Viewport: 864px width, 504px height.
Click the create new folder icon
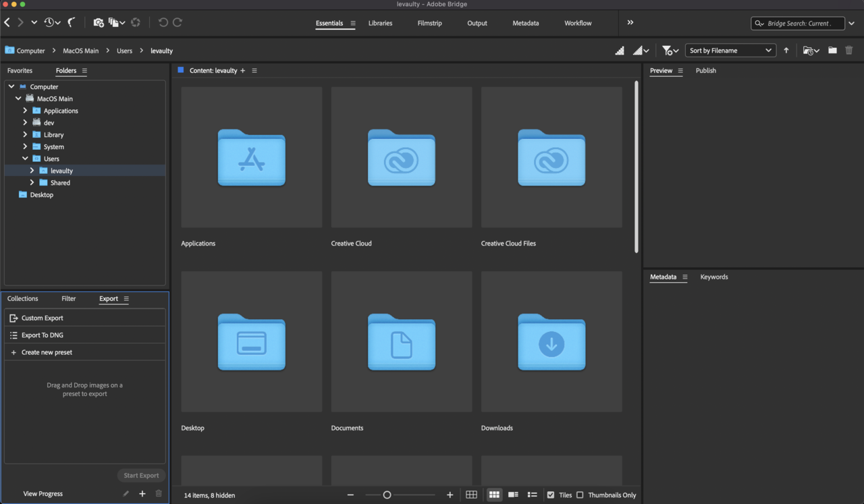tap(832, 51)
